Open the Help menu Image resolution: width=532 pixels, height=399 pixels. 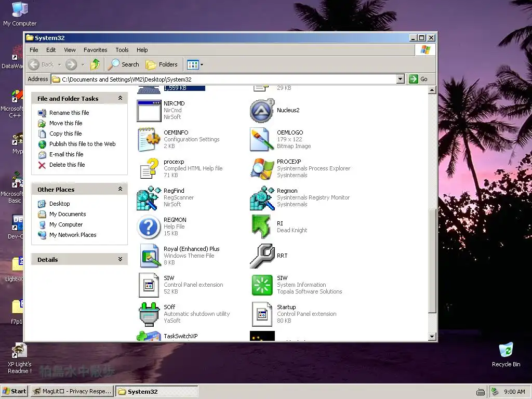coord(142,50)
